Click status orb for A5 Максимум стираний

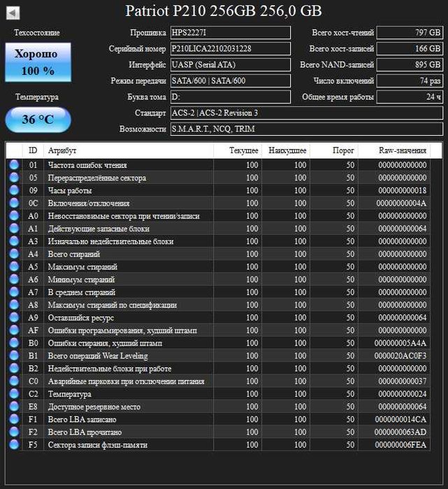pyautogui.click(x=14, y=267)
